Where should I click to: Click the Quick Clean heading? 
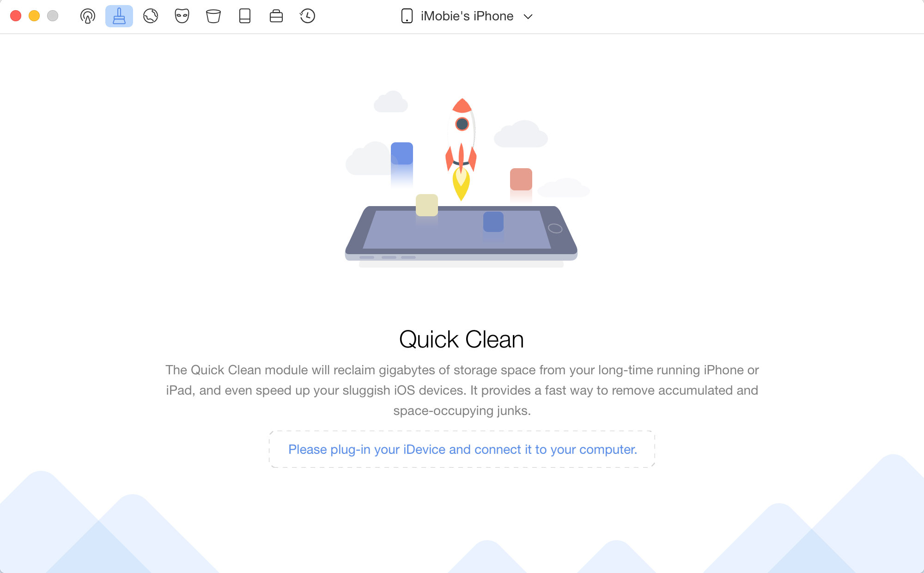462,340
